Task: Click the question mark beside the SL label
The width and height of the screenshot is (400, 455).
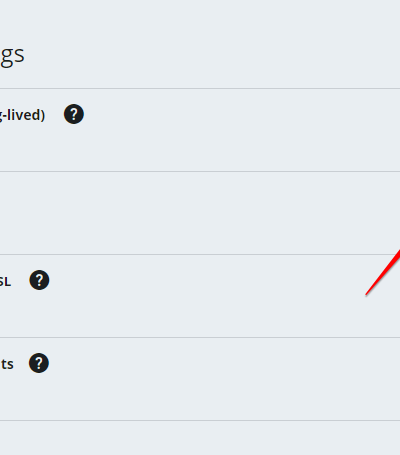Action: pyautogui.click(x=39, y=280)
